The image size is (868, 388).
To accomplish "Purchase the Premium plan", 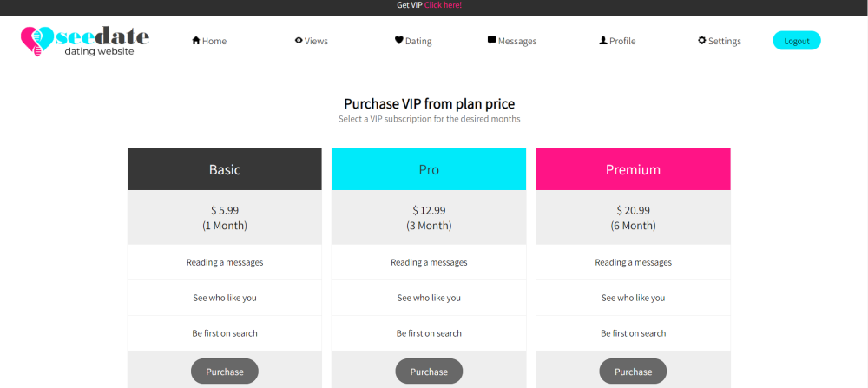I will [x=634, y=372].
